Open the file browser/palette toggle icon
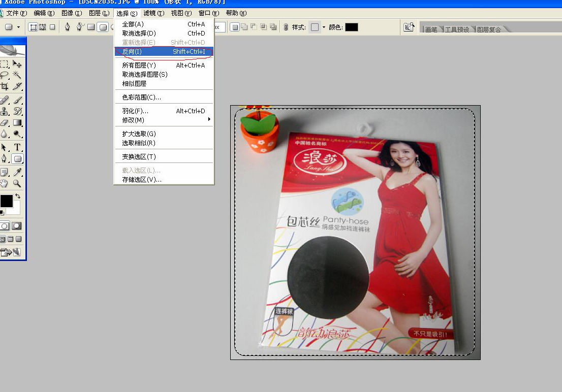This screenshot has width=562, height=392. click(x=409, y=27)
